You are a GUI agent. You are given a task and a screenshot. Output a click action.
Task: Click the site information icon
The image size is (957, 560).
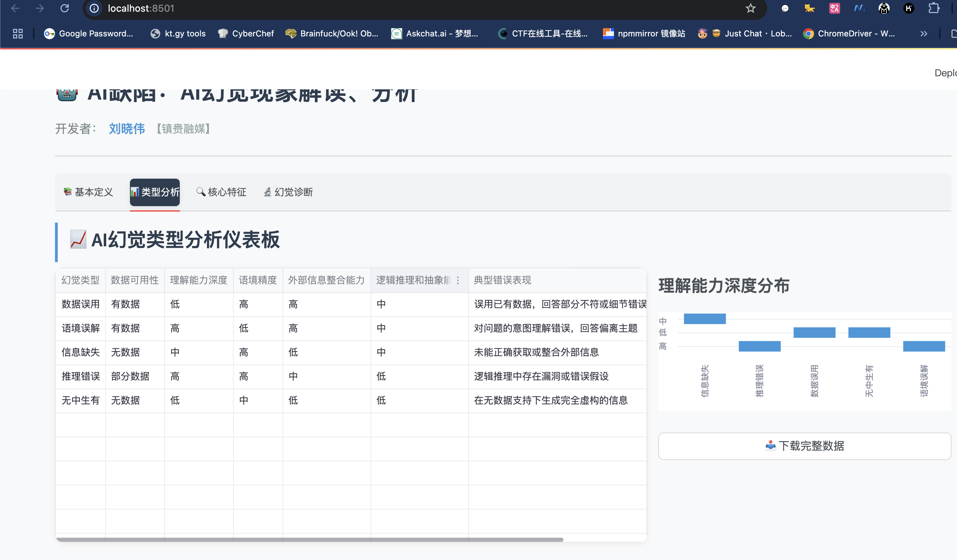tap(94, 8)
